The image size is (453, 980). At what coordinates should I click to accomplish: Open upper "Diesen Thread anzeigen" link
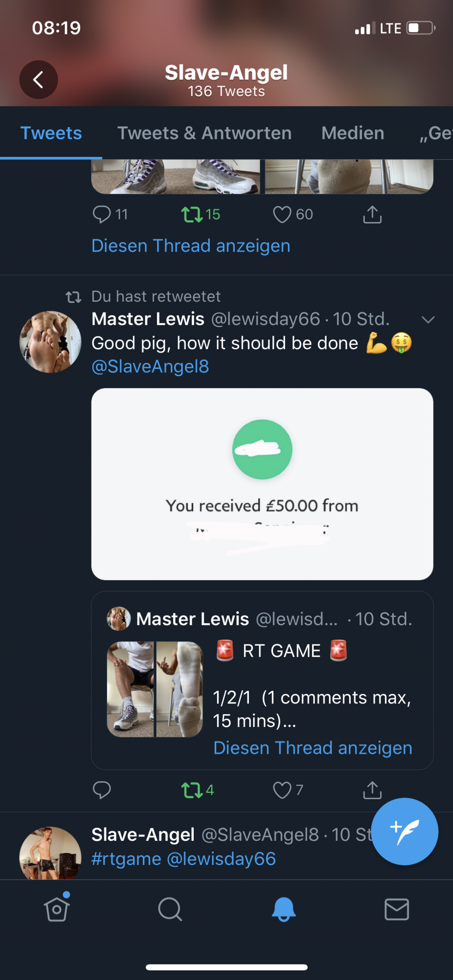tap(191, 246)
